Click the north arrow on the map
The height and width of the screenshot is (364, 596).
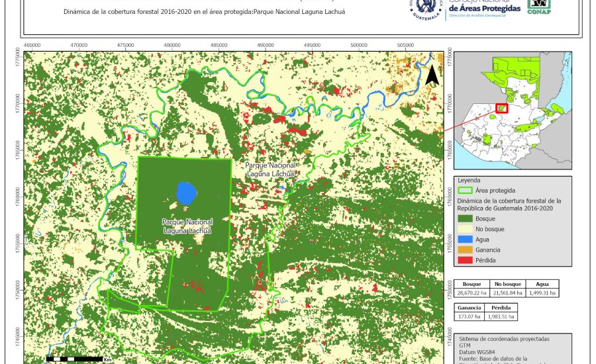(431, 75)
